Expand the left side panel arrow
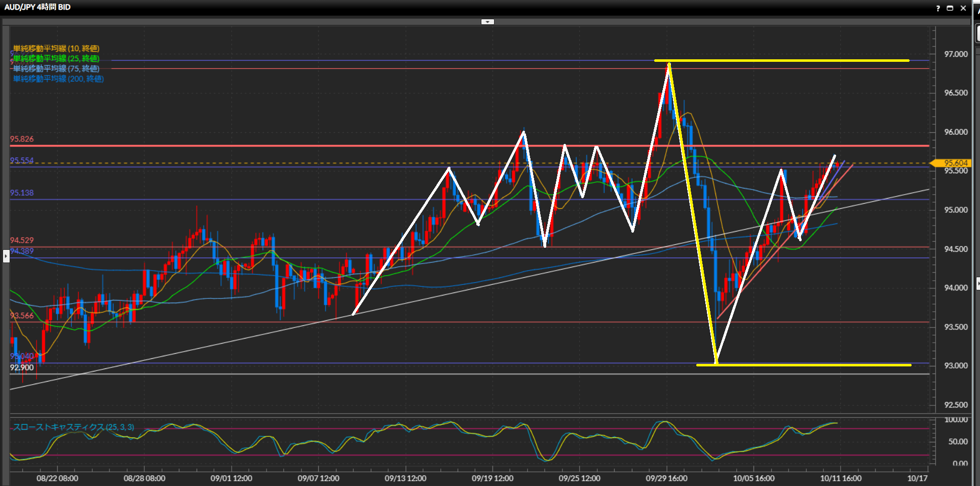This screenshot has width=980, height=486. [6, 256]
